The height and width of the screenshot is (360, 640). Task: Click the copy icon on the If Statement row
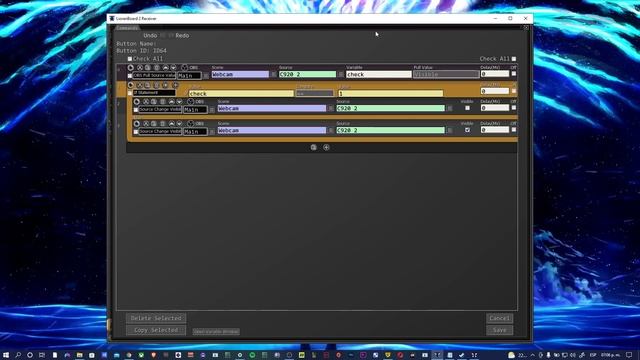pos(148,85)
